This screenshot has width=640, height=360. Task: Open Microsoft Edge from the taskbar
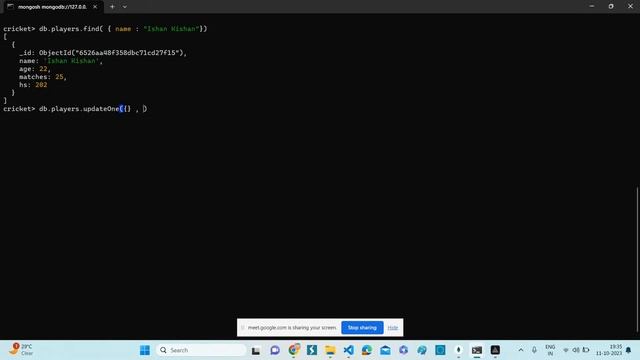367,350
